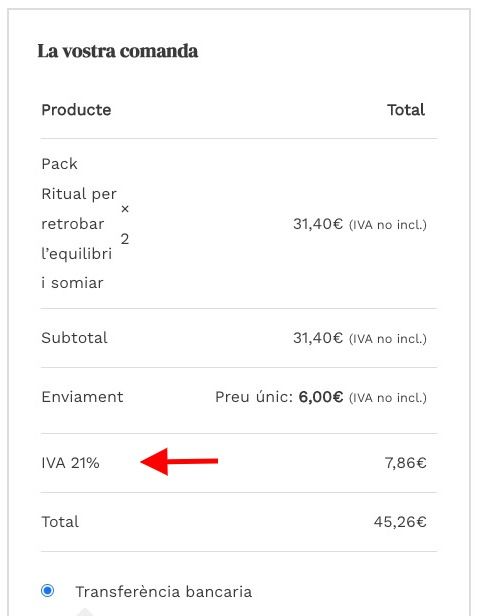Image resolution: width=492 pixels, height=616 pixels.
Task: Select the Transferència bancària radio button
Action: [x=48, y=590]
